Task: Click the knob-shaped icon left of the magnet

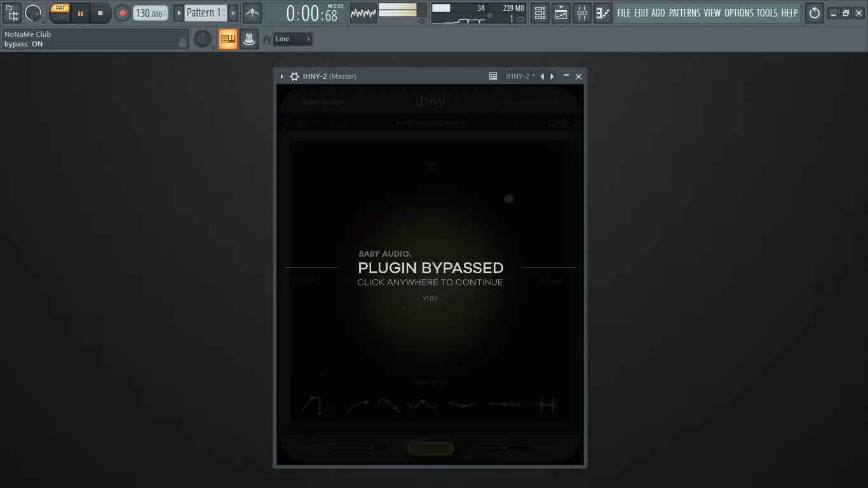Action: pos(249,39)
